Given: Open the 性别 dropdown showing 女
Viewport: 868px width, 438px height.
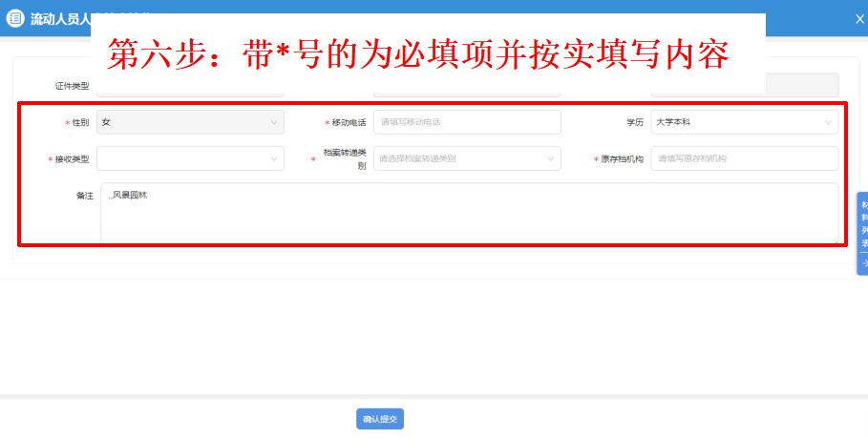Looking at the screenshot, I should [190, 122].
